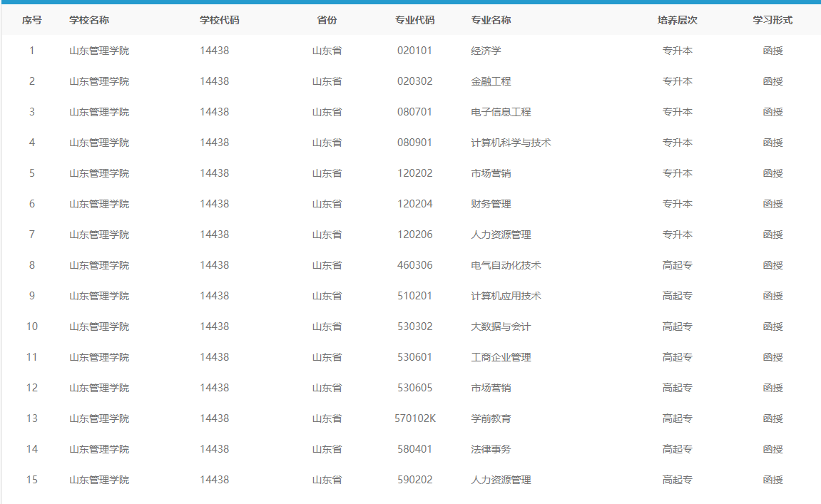Click major code 510201

(414, 297)
